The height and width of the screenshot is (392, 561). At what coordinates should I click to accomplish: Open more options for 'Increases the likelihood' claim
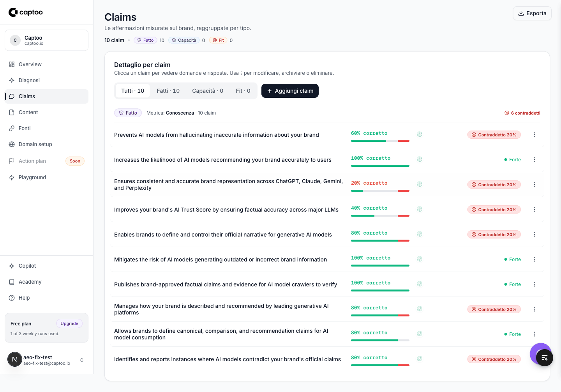click(535, 160)
